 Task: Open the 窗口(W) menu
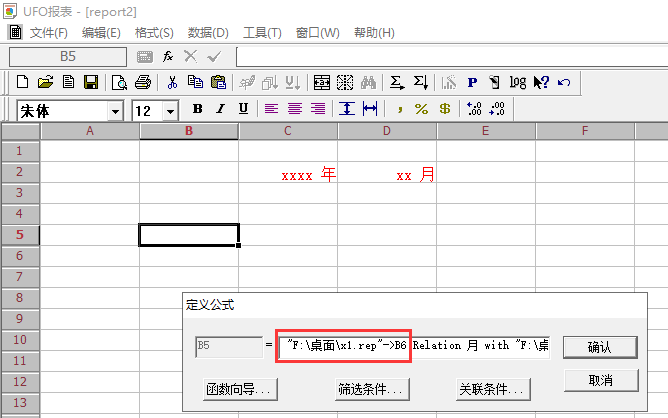pyautogui.click(x=317, y=33)
